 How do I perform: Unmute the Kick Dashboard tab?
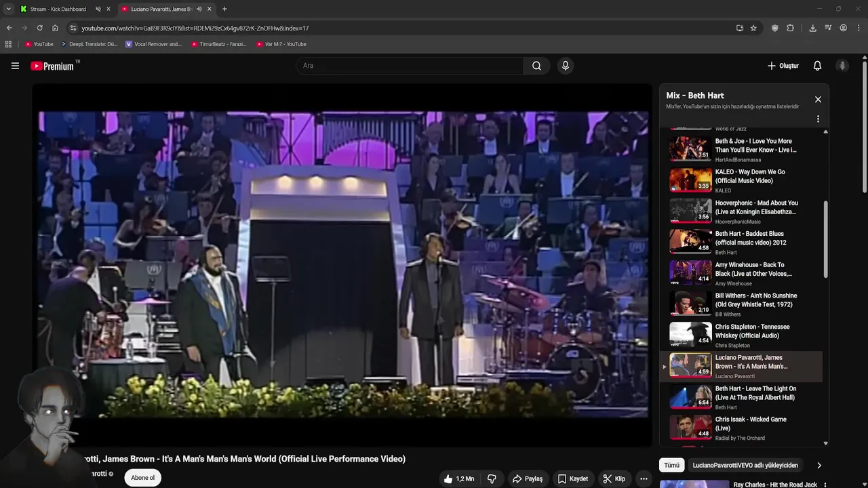click(98, 9)
